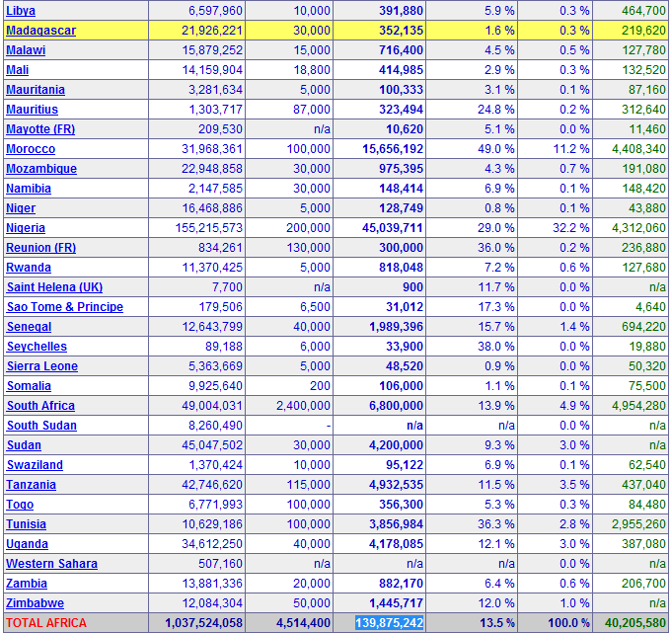
Task: Open the Saint Helena (UK) link
Action: click(x=55, y=287)
